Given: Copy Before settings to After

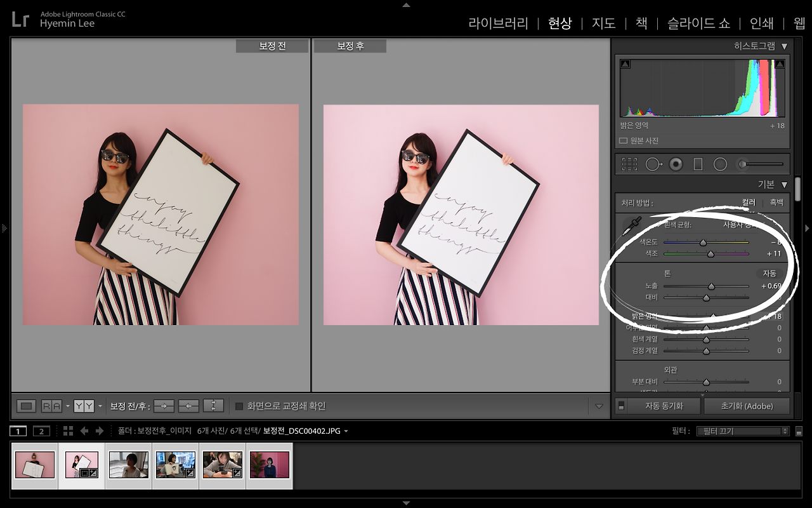Looking at the screenshot, I should 164,406.
